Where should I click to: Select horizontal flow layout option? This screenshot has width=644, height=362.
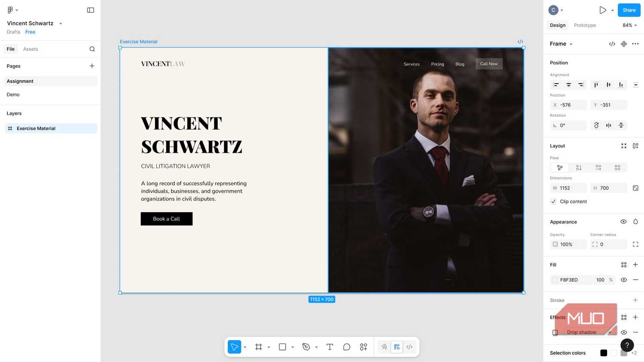pos(598,168)
